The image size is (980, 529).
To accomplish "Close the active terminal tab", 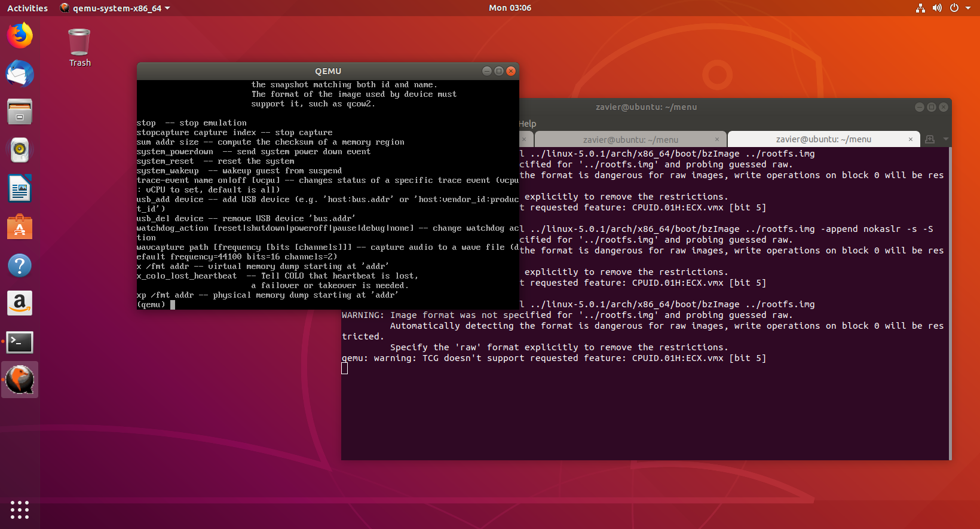I will (911, 139).
